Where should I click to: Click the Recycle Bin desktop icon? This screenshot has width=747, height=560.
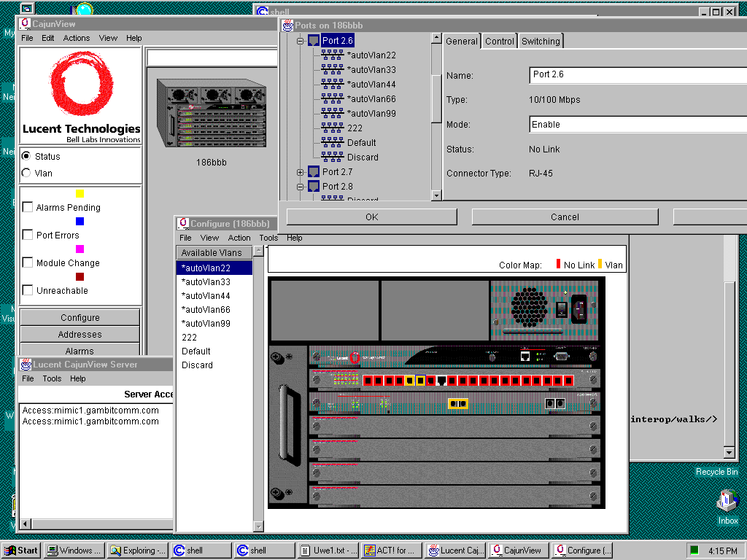click(x=716, y=472)
